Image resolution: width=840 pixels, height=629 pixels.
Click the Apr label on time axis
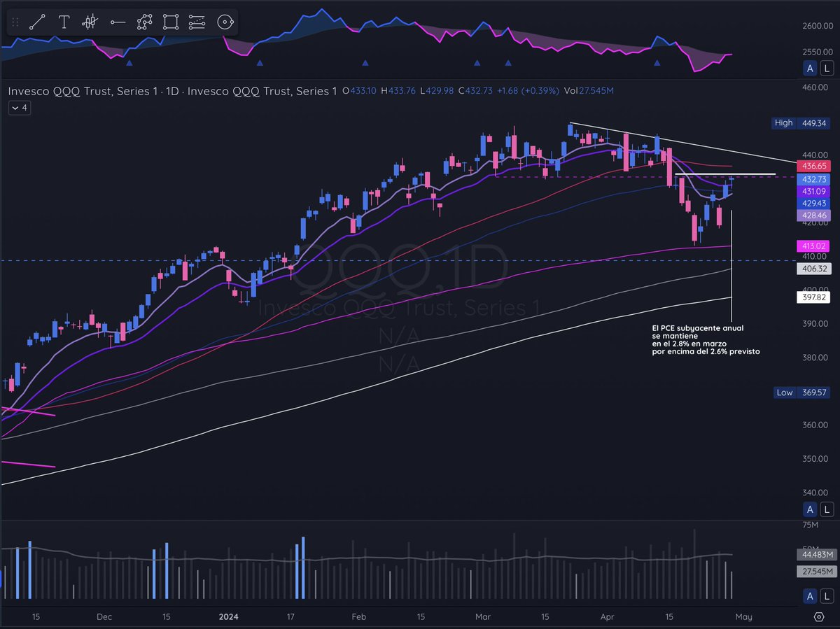point(609,617)
